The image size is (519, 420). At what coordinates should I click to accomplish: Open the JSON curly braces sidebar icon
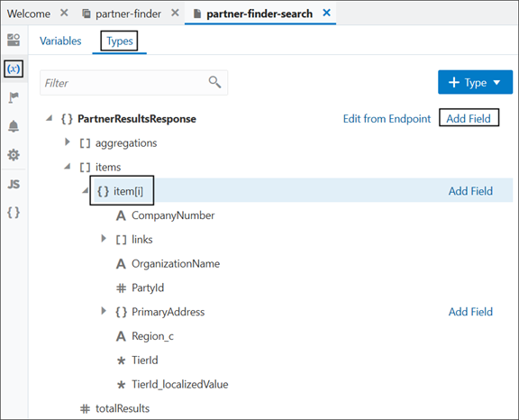[x=14, y=213]
